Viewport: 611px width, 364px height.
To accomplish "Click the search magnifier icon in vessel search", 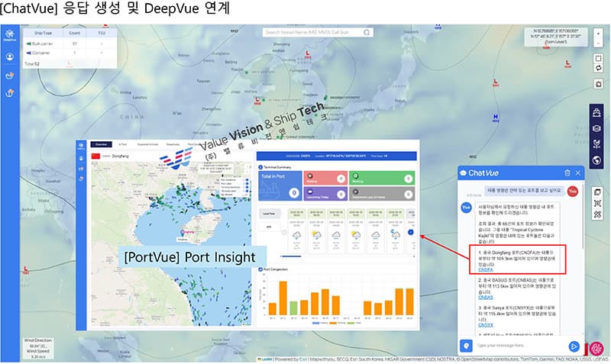I will pyautogui.click(x=368, y=33).
